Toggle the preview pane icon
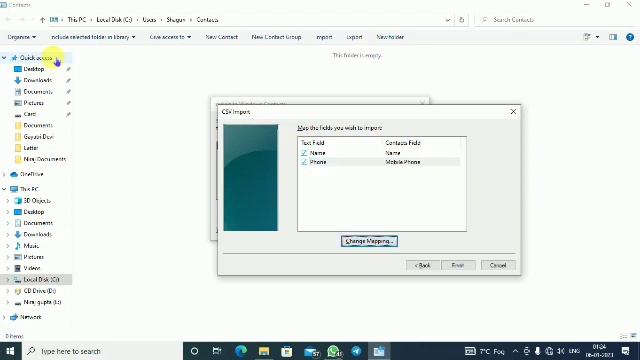Screen dimensions: 640x360 pyautogui.click(x=613, y=37)
